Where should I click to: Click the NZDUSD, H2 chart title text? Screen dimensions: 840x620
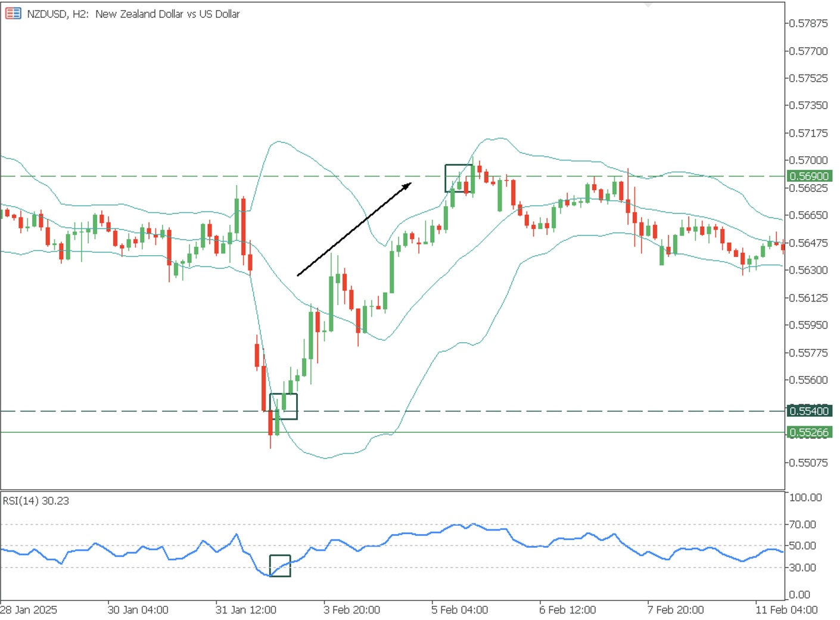coord(133,14)
